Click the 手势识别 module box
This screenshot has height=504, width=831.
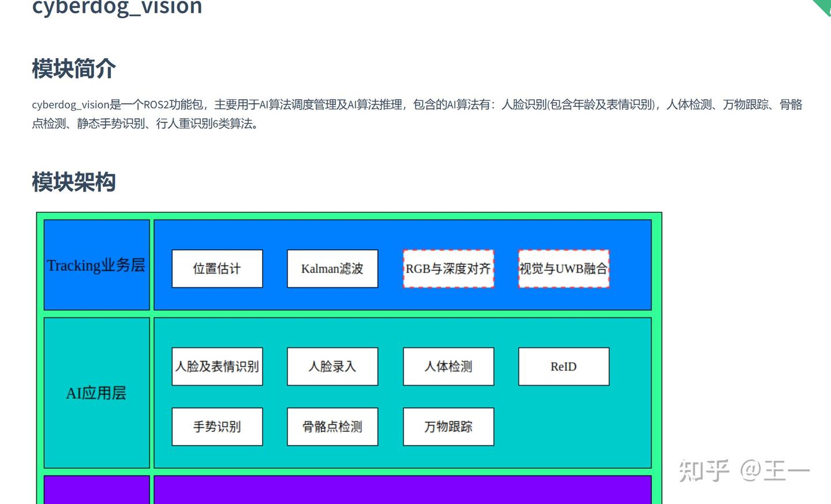coord(217,427)
